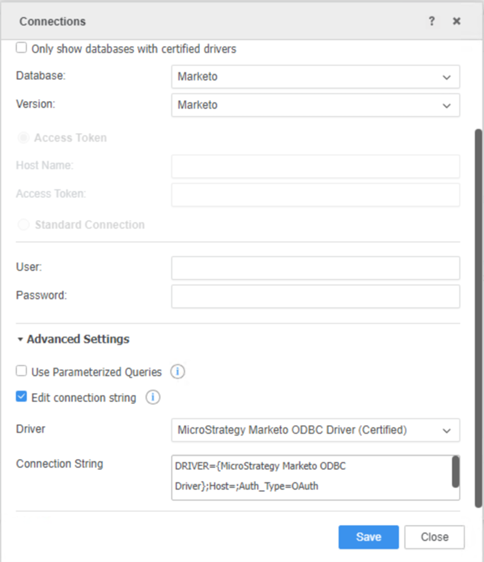Open the Version dropdown
This screenshot has width=484, height=562.
pyautogui.click(x=315, y=105)
